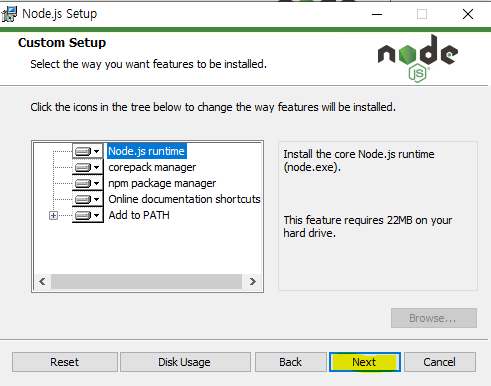Select Add to PATH tree row
The image size is (491, 386).
[139, 215]
